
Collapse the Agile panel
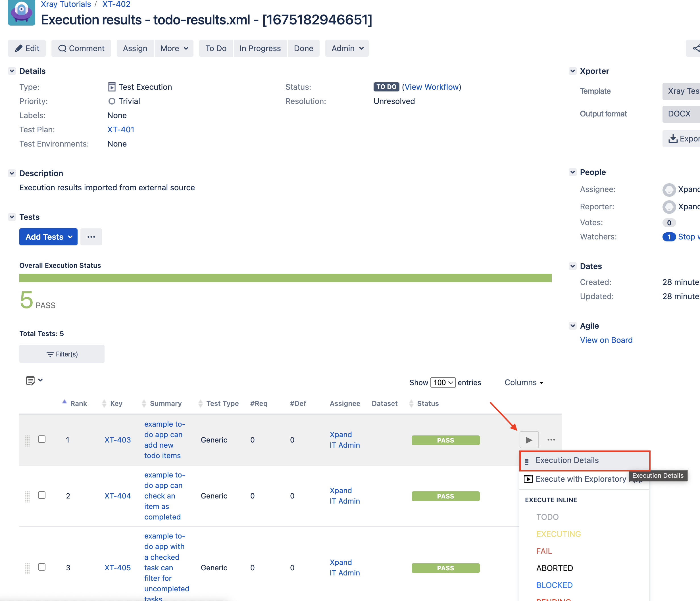point(573,326)
